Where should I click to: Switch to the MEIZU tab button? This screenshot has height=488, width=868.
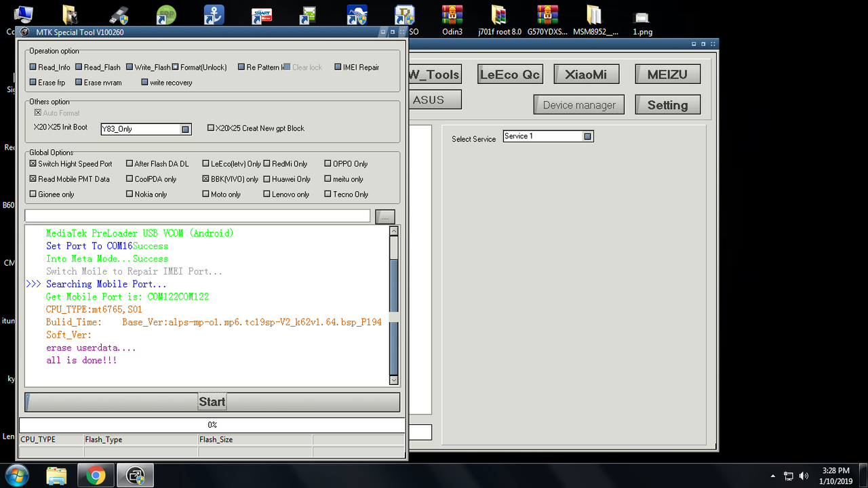click(667, 75)
